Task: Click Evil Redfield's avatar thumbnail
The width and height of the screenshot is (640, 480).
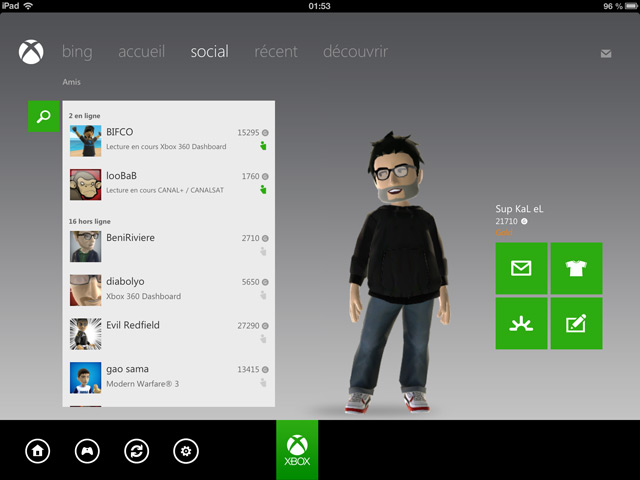Action: coord(85,333)
